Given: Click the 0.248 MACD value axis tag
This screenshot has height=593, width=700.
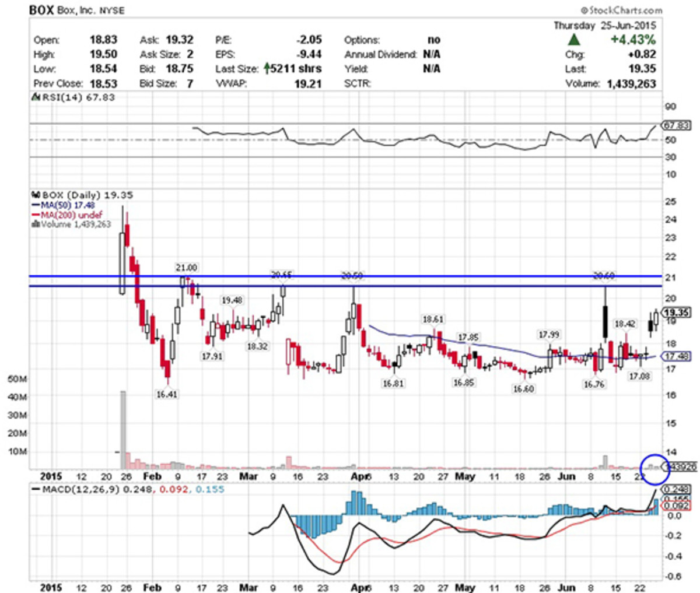Looking at the screenshot, I should pos(677,489).
